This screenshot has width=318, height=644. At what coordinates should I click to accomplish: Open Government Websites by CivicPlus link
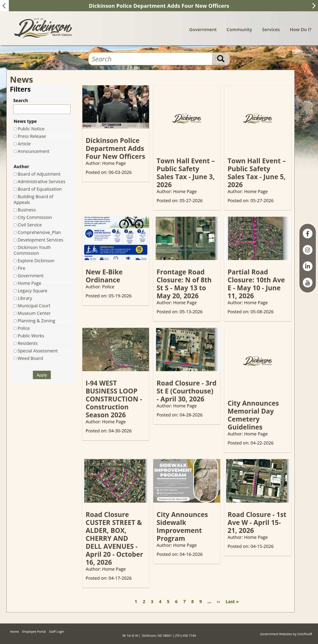286,634
